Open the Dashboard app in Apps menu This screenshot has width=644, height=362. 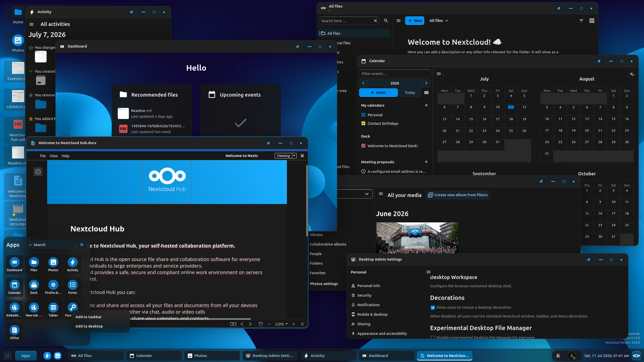[x=14, y=264]
